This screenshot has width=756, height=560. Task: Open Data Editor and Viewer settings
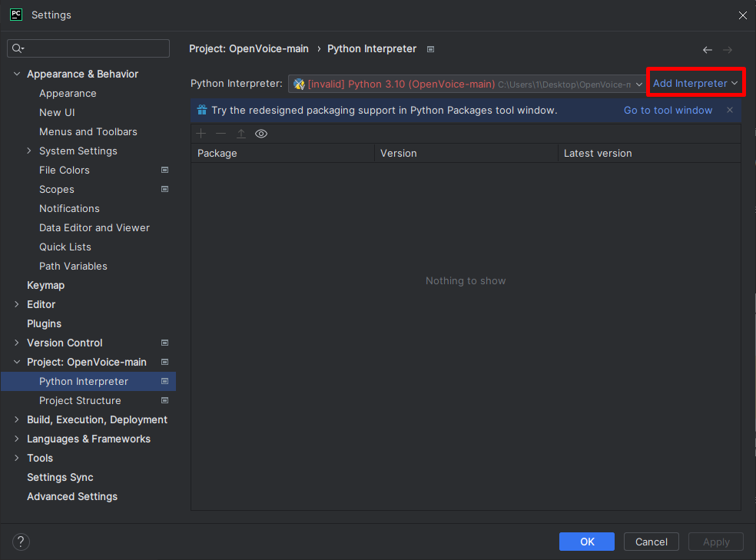(94, 227)
